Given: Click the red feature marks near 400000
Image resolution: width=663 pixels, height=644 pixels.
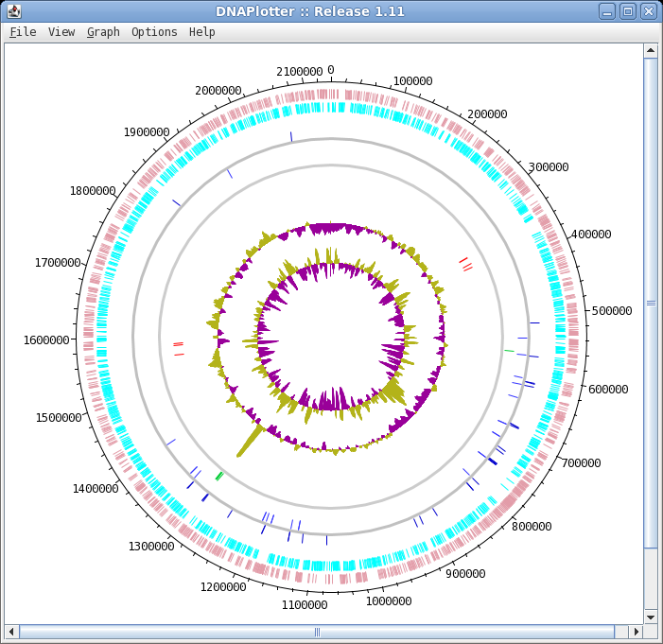Looking at the screenshot, I should tap(464, 264).
